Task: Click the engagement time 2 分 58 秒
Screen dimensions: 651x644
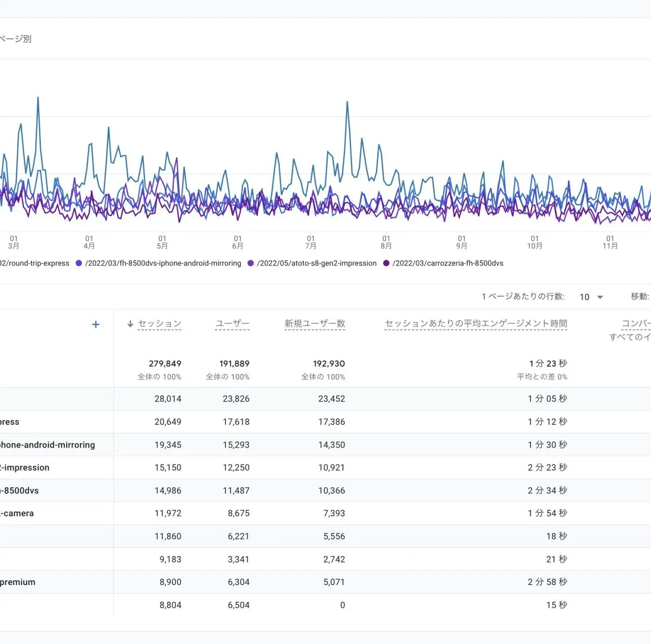Action: click(547, 582)
